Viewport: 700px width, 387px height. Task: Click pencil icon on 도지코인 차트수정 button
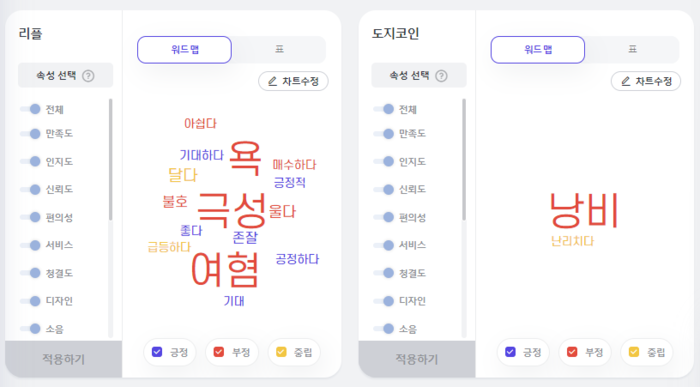pyautogui.click(x=625, y=81)
